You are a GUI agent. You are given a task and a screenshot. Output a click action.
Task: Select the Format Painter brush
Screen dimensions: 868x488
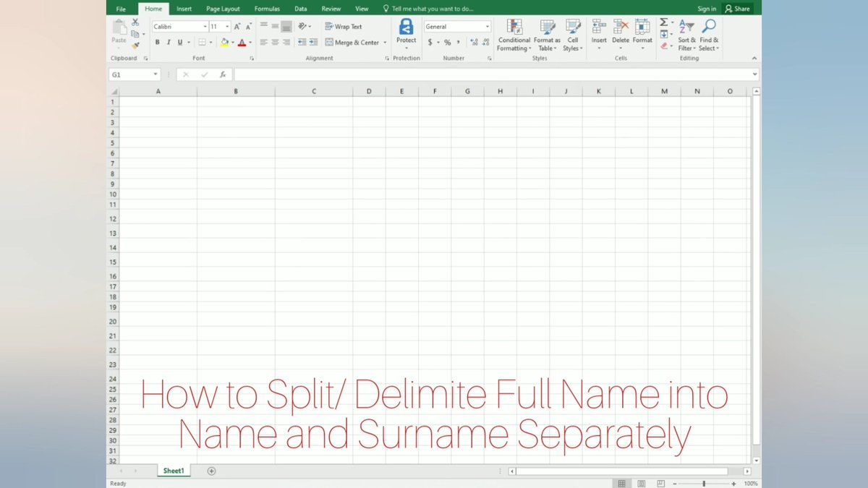tap(135, 45)
